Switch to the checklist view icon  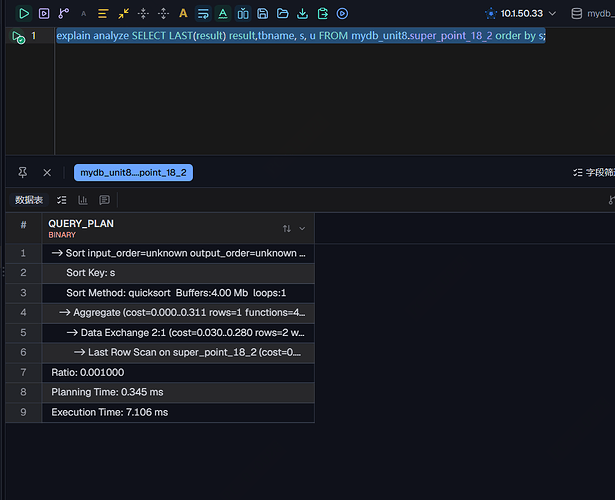(x=62, y=200)
